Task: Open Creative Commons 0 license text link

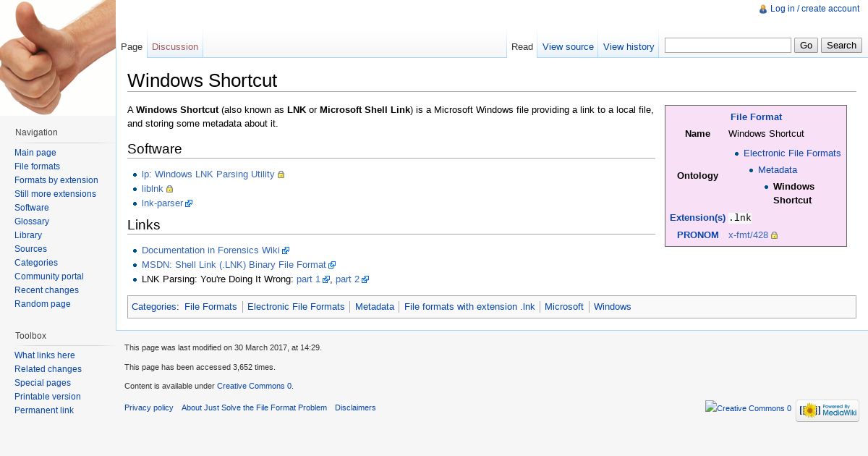Action: [254, 387]
